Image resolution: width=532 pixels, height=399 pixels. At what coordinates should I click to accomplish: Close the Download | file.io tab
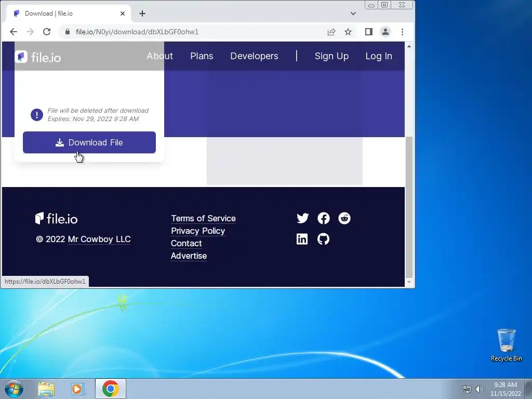(123, 14)
